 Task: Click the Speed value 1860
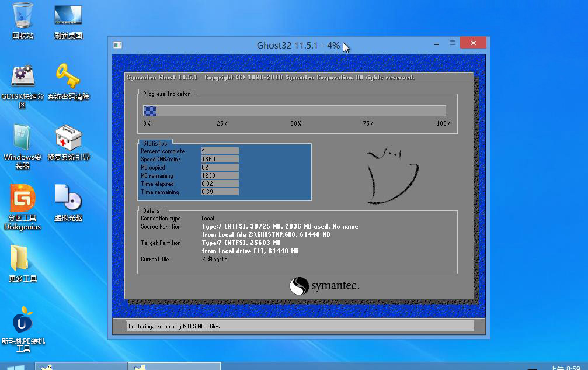click(220, 159)
